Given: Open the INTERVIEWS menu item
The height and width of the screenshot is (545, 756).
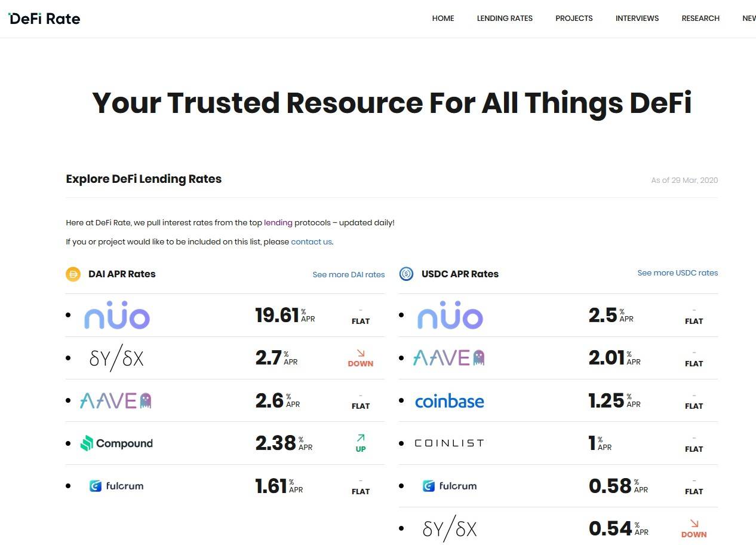Looking at the screenshot, I should pos(637,19).
